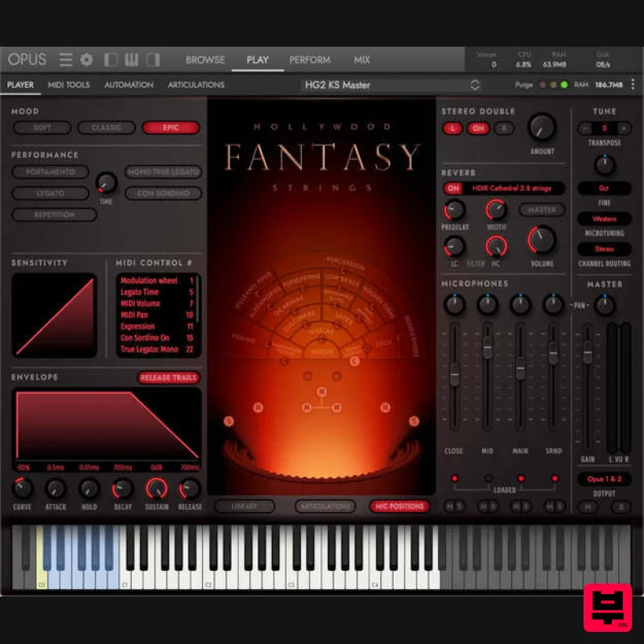Toggle the Mid mic loaded indicator
The height and width of the screenshot is (644, 644).
point(488,478)
